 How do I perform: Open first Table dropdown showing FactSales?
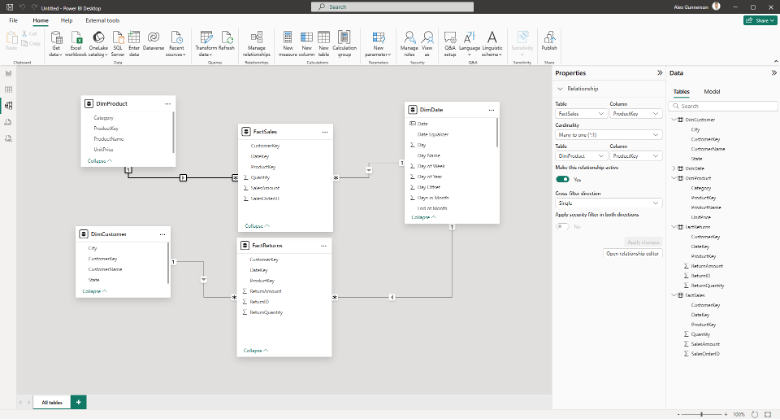coord(581,114)
